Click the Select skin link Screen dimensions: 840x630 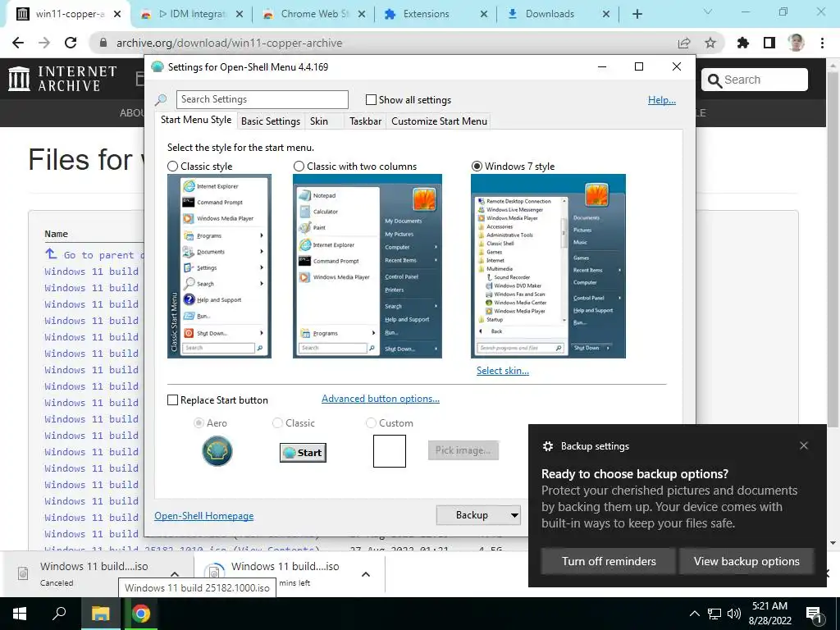point(503,371)
